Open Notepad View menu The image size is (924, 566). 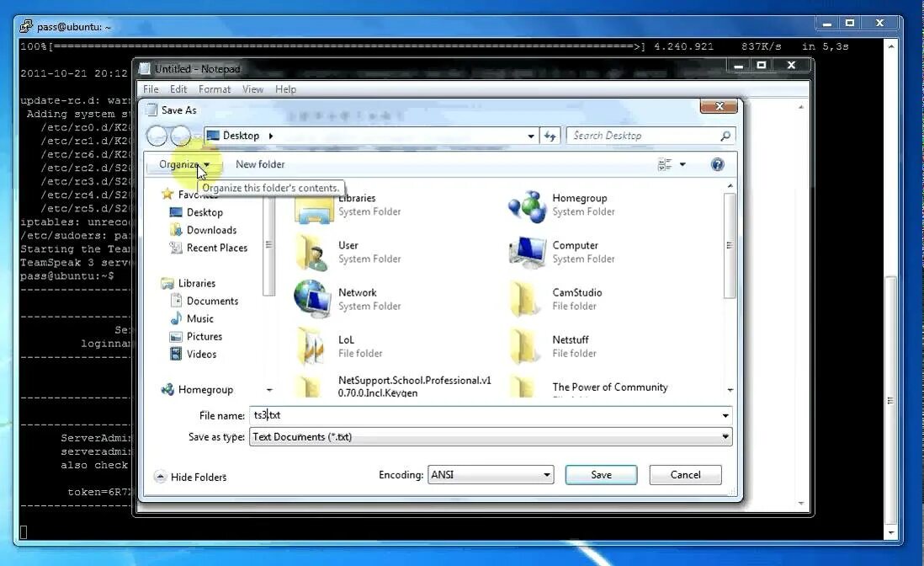[252, 89]
